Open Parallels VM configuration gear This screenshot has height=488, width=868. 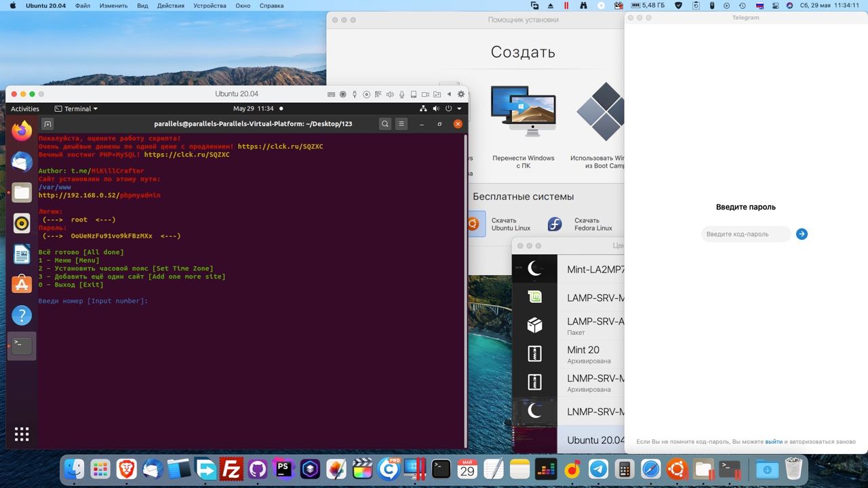[461, 94]
